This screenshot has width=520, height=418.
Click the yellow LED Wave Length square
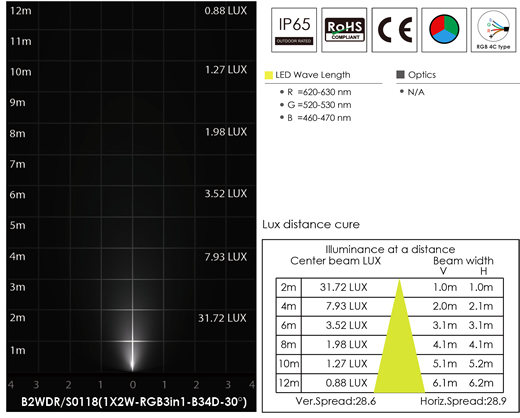coord(269,75)
